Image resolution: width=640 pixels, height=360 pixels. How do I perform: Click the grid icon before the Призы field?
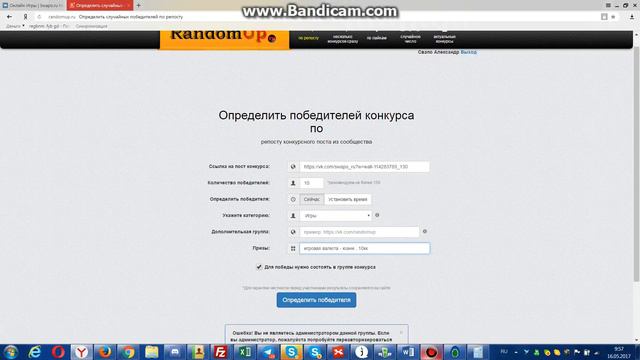pyautogui.click(x=293, y=248)
